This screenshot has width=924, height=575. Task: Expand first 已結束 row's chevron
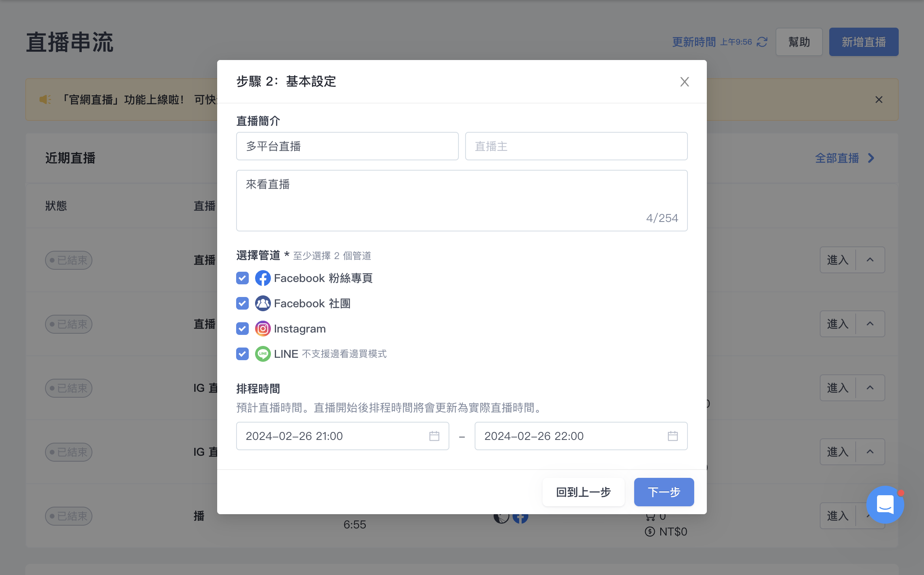[870, 260]
